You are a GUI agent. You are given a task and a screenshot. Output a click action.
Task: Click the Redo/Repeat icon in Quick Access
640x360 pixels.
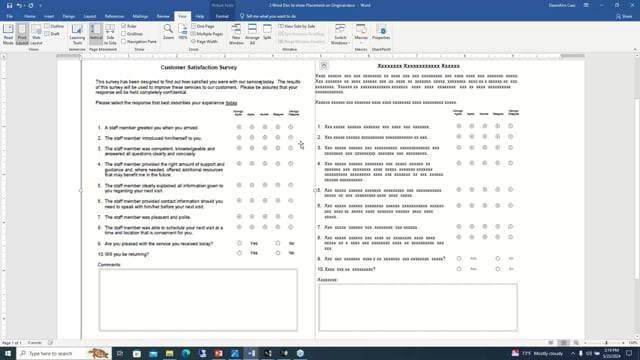[31, 6]
